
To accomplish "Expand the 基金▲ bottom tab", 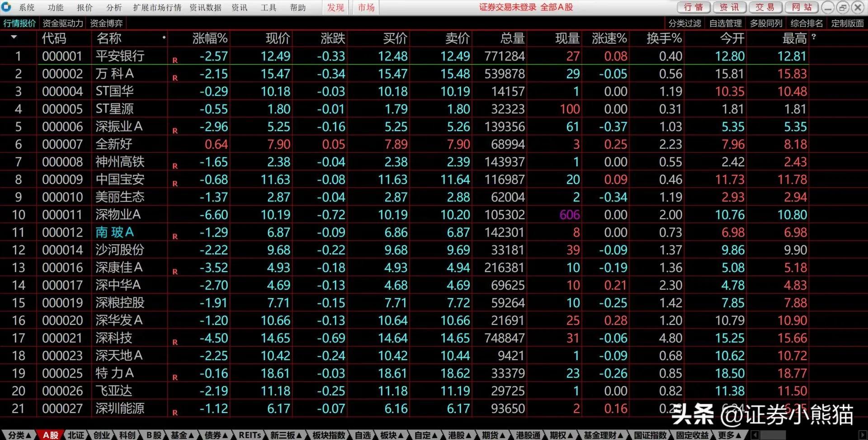I will tap(182, 435).
